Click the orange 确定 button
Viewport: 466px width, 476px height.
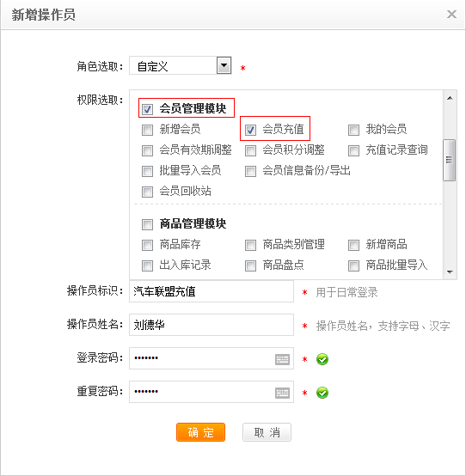[200, 432]
